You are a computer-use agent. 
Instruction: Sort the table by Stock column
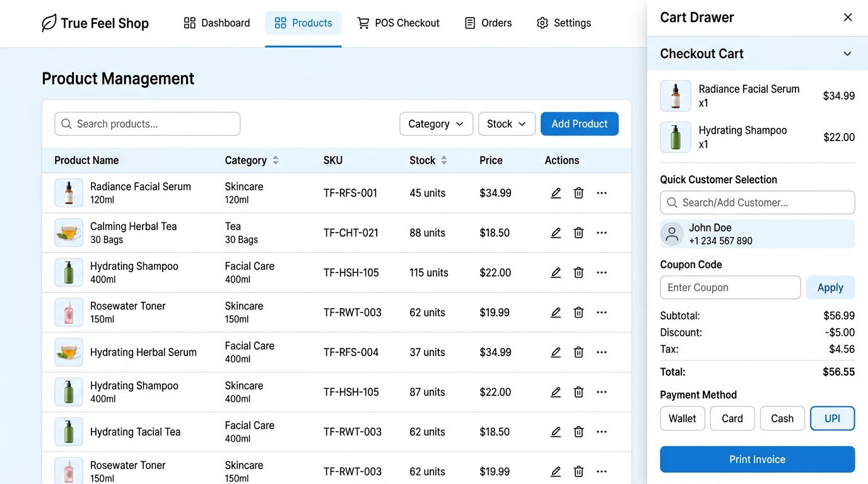coord(444,160)
